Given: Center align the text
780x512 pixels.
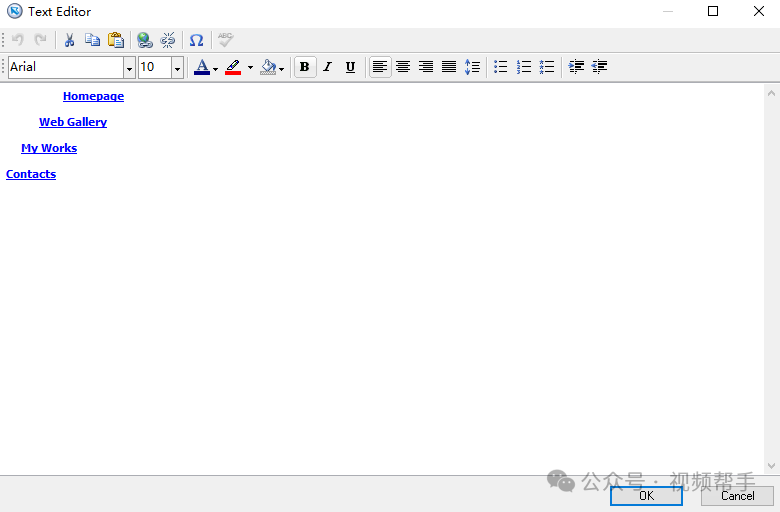Looking at the screenshot, I should (x=403, y=67).
